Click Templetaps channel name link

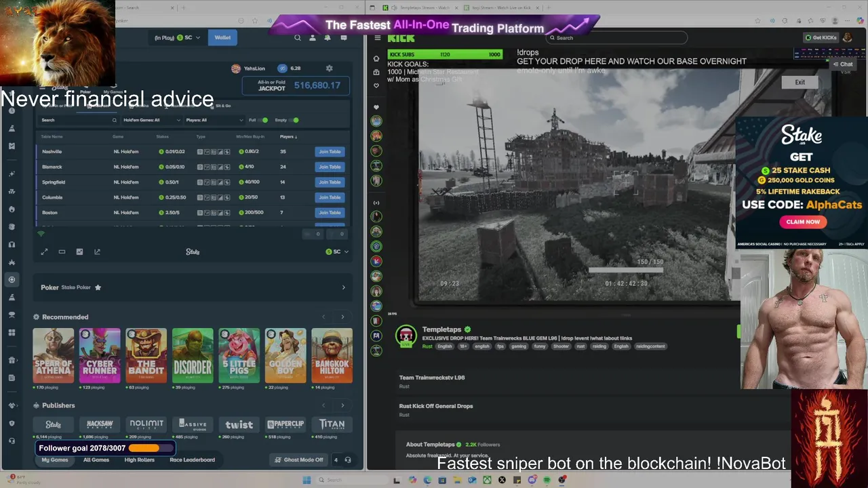pyautogui.click(x=441, y=329)
